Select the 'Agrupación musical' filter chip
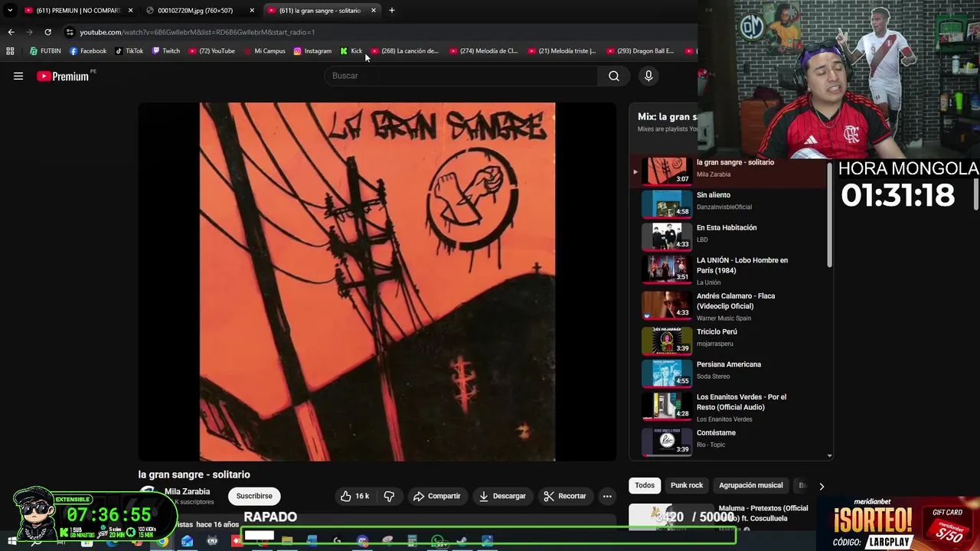 coord(751,485)
